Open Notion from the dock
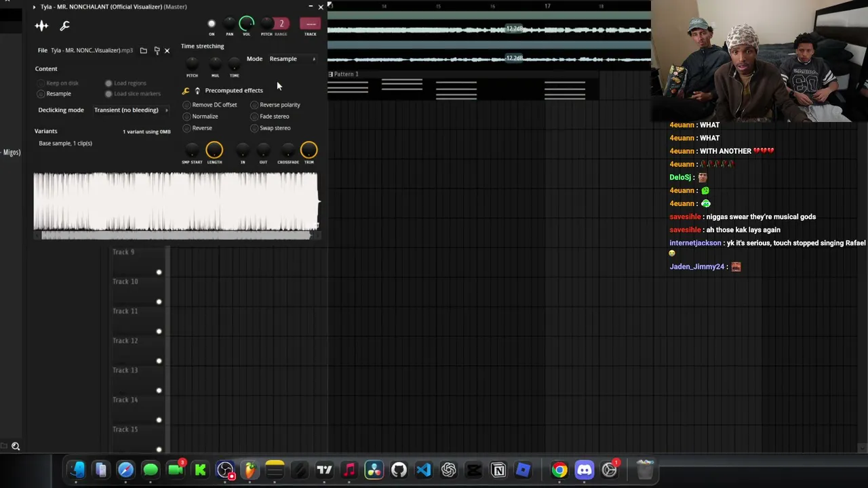 click(x=498, y=469)
